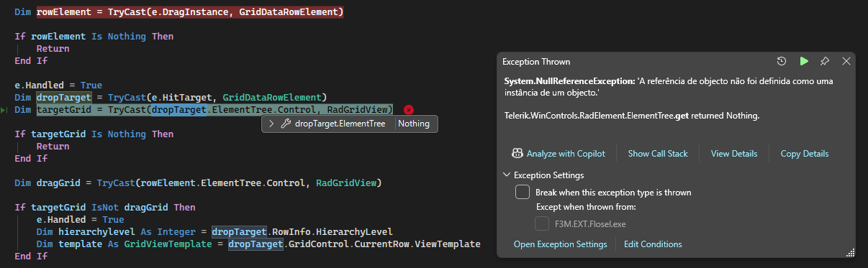
Task: Click the red error icon beside targetGrid line
Action: point(409,110)
